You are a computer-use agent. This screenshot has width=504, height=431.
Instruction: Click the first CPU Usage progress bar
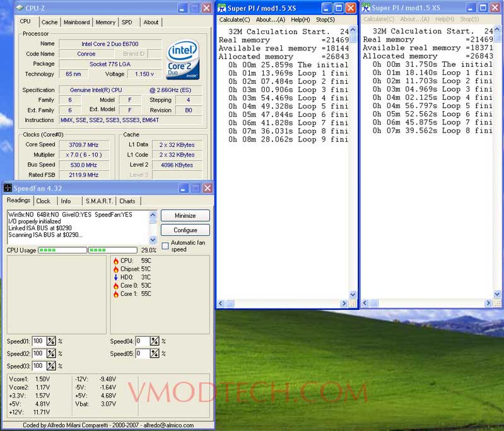pos(62,250)
